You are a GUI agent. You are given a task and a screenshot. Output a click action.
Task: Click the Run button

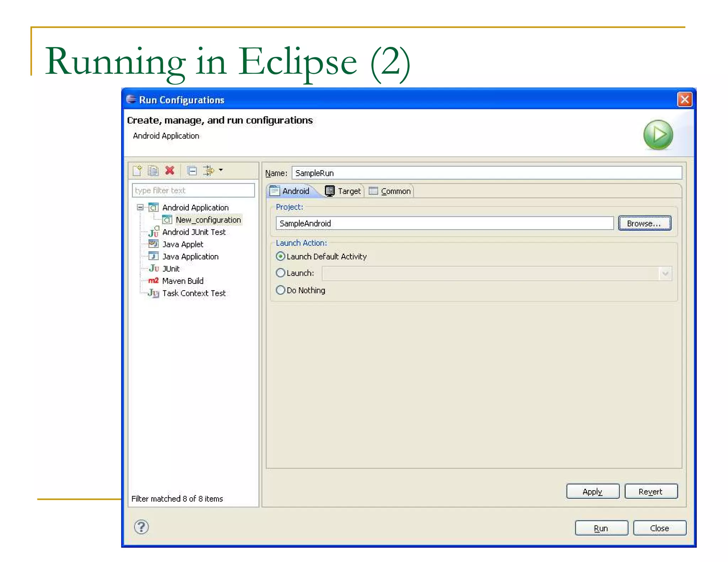[x=601, y=528]
